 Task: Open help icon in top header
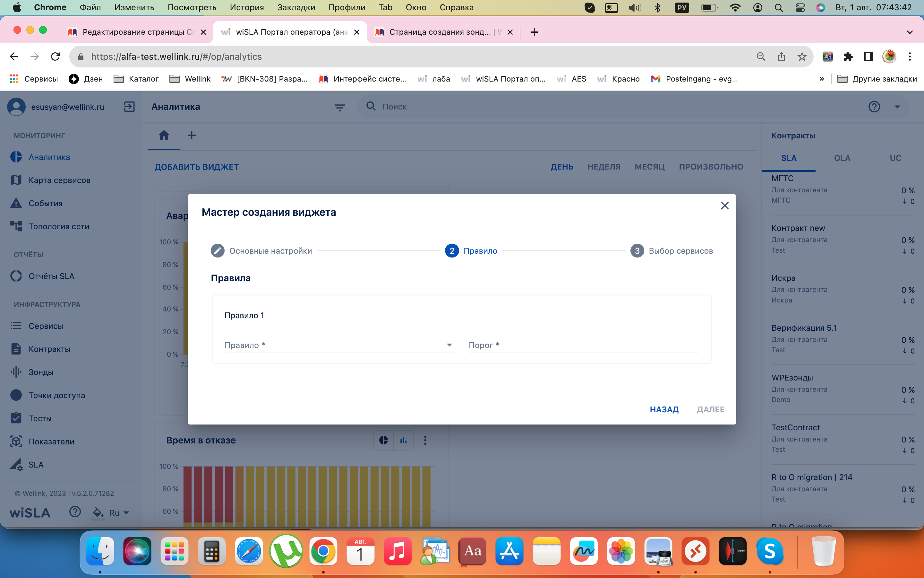point(874,107)
